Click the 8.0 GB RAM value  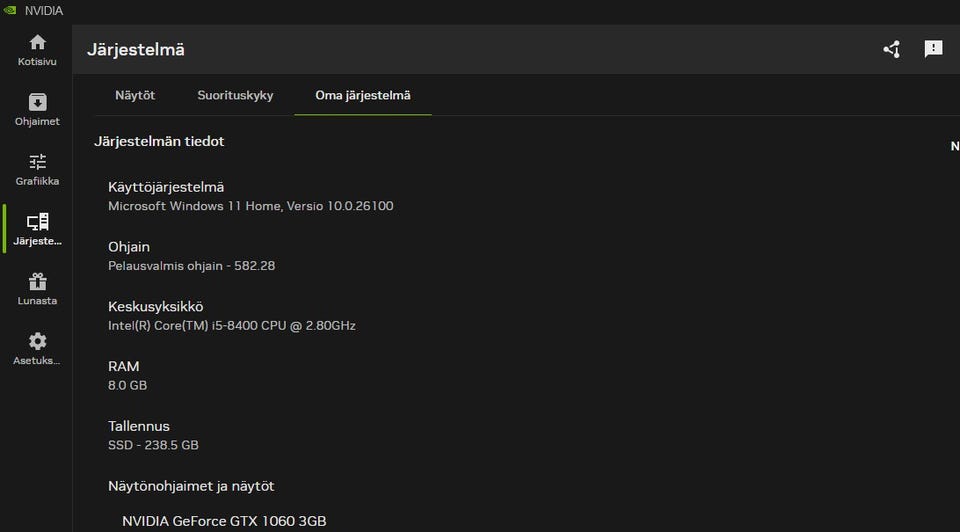pyautogui.click(x=127, y=385)
